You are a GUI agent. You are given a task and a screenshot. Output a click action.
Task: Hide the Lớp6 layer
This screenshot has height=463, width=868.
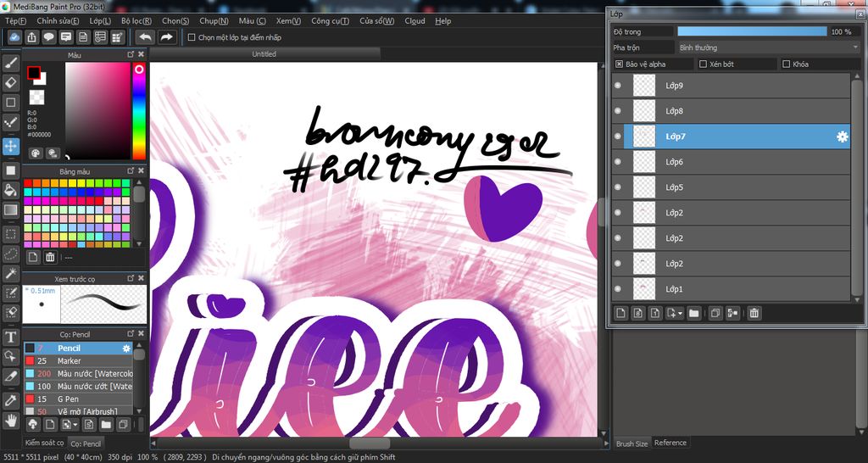pos(618,162)
